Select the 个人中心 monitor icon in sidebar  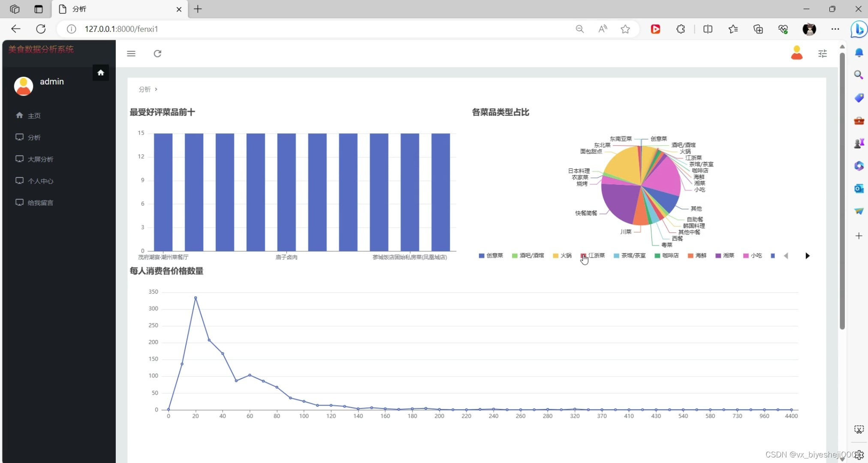pyautogui.click(x=19, y=180)
